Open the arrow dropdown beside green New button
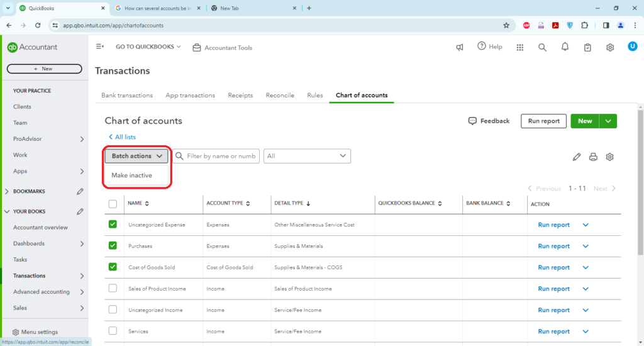Image resolution: width=644 pixels, height=346 pixels. [x=608, y=121]
